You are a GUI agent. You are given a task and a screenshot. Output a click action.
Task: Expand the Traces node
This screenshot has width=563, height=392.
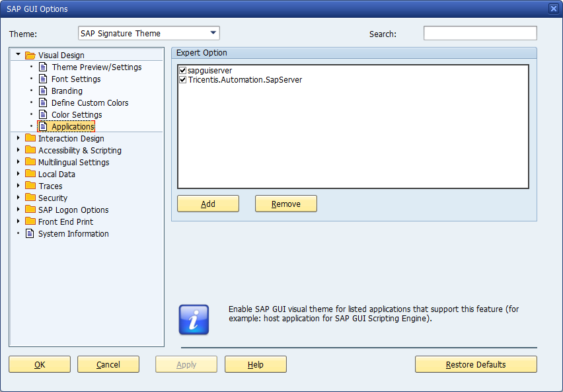pyautogui.click(x=19, y=185)
